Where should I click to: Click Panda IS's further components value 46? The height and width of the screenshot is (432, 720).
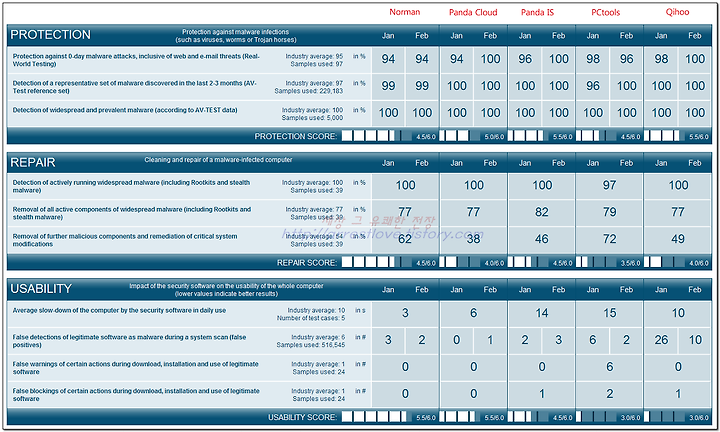(541, 239)
